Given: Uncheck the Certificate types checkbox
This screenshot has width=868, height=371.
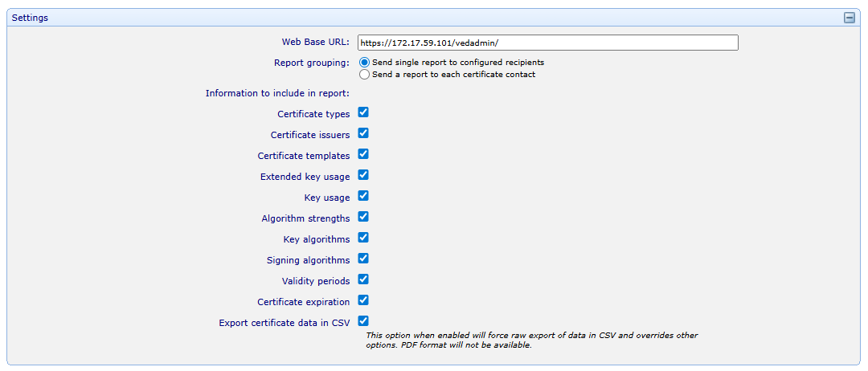Looking at the screenshot, I should coord(363,113).
